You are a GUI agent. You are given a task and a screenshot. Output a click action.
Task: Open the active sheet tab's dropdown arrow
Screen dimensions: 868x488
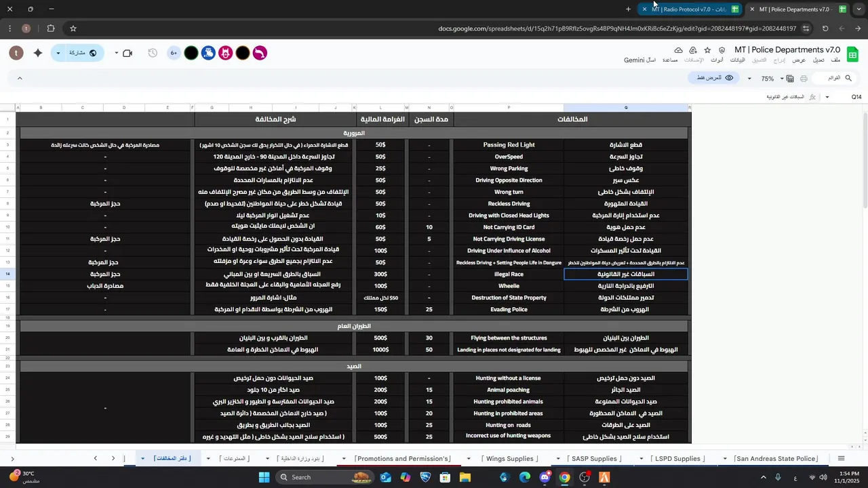click(x=142, y=459)
